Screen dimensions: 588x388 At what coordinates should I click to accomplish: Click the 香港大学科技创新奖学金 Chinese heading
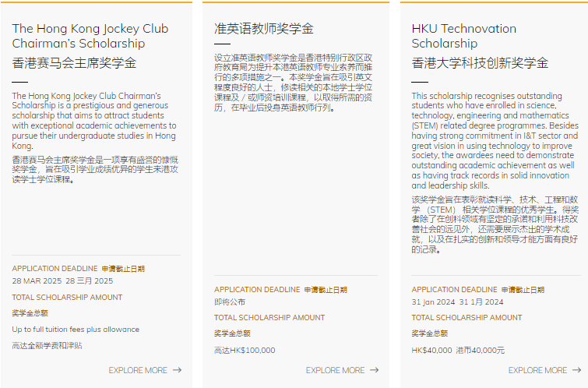(480, 63)
